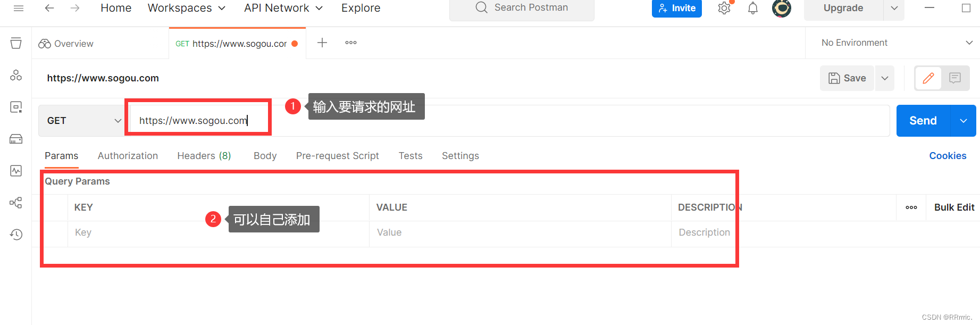
Task: Expand the API Network dropdown
Action: (x=283, y=8)
